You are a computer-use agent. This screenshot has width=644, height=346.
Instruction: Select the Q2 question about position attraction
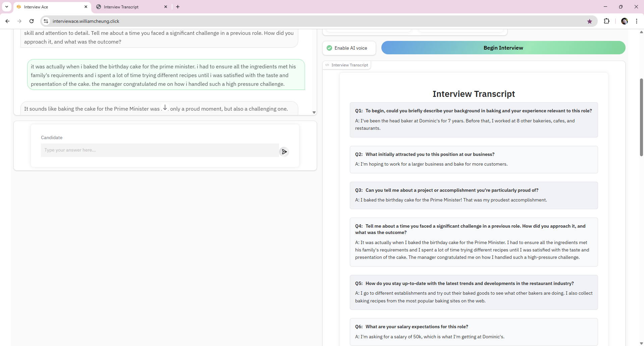click(x=425, y=154)
